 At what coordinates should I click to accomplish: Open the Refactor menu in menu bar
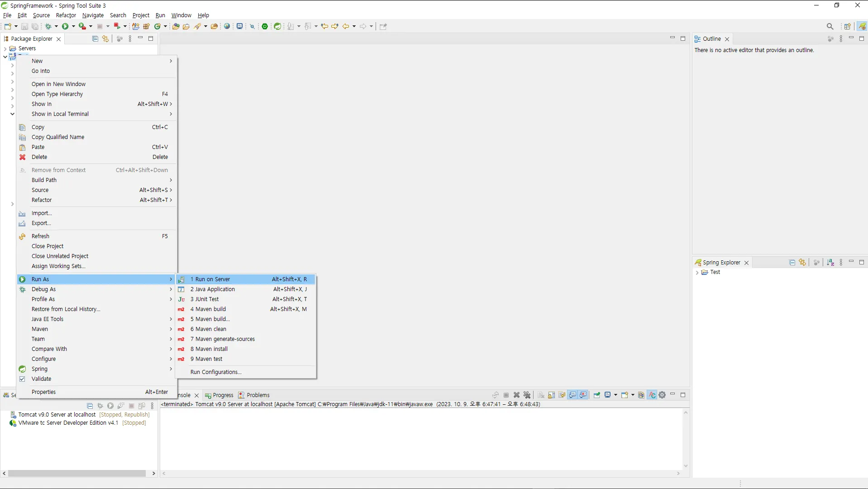(66, 15)
